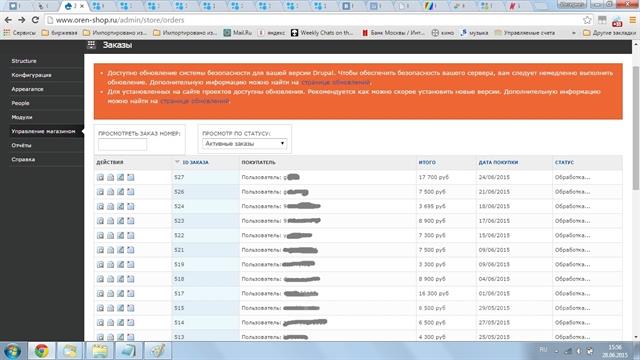
Task: Click delete icon for order 521
Action: [x=131, y=250]
